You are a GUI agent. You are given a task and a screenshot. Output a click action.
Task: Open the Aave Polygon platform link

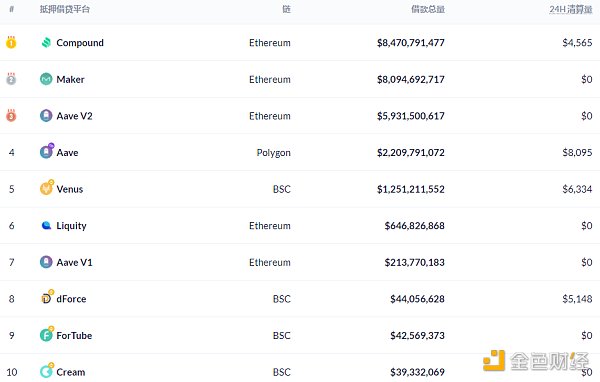pos(67,152)
